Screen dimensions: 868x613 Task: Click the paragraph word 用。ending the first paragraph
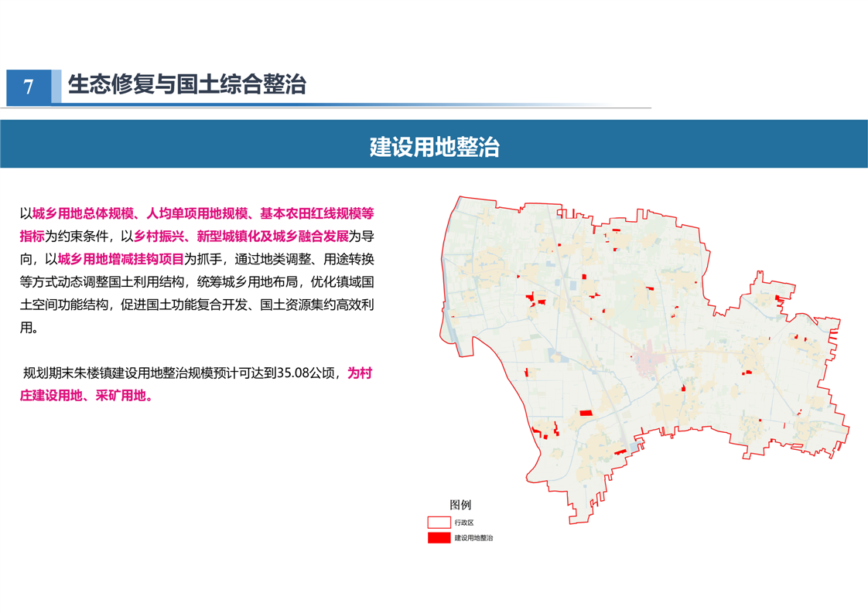[x=28, y=327]
